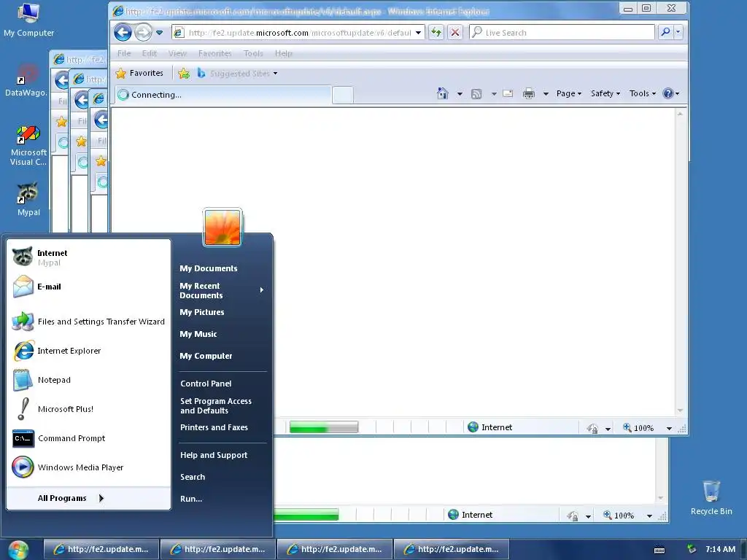Add to Favorites Bar star icon
The width and height of the screenshot is (747, 560).
(184, 74)
